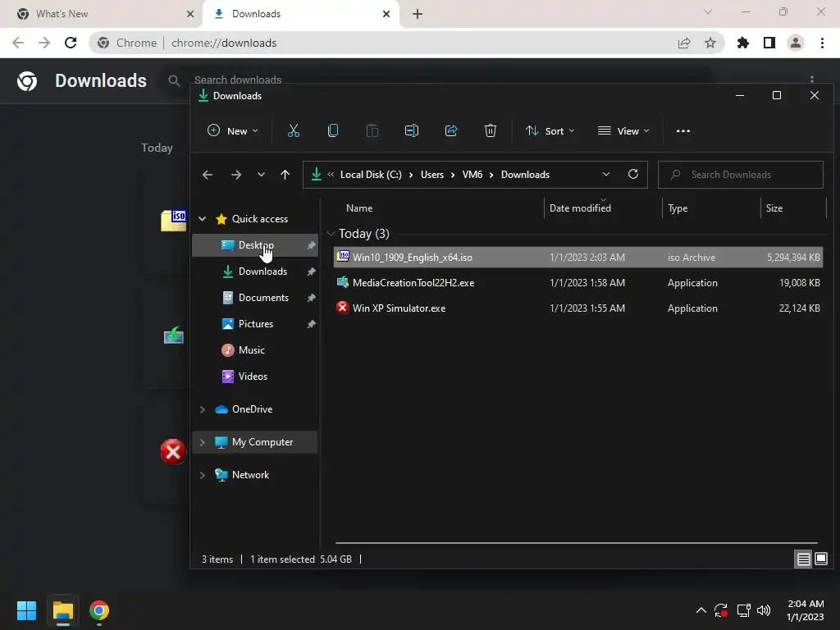The image size is (840, 630).
Task: Switch to large thumbnails view icon in status bar
Action: point(821,559)
